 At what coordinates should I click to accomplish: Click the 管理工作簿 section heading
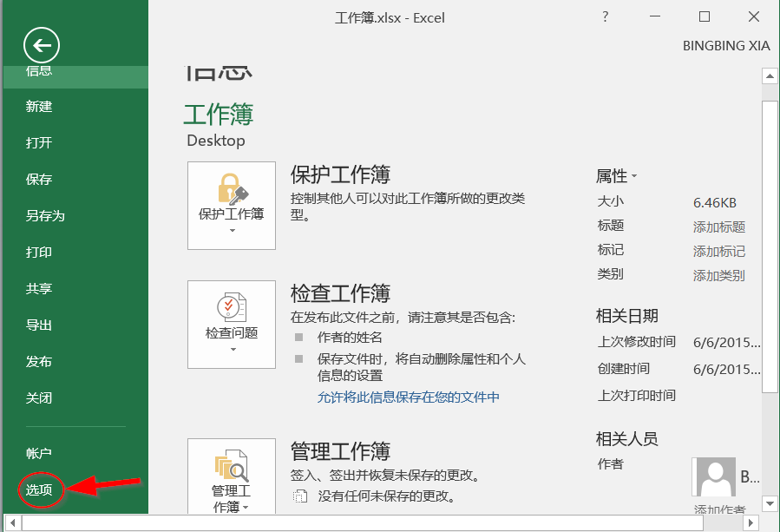[x=340, y=451]
